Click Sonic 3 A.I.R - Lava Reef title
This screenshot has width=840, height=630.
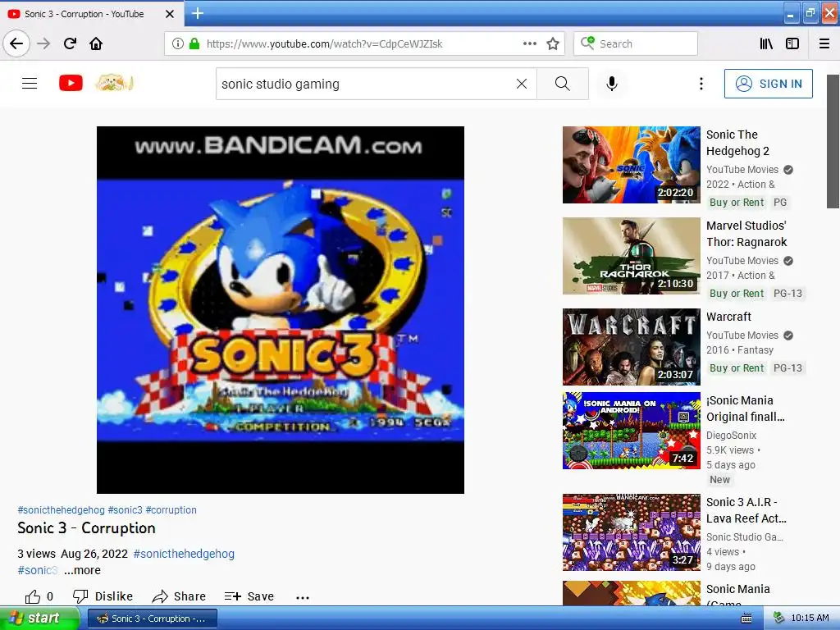pyautogui.click(x=746, y=510)
